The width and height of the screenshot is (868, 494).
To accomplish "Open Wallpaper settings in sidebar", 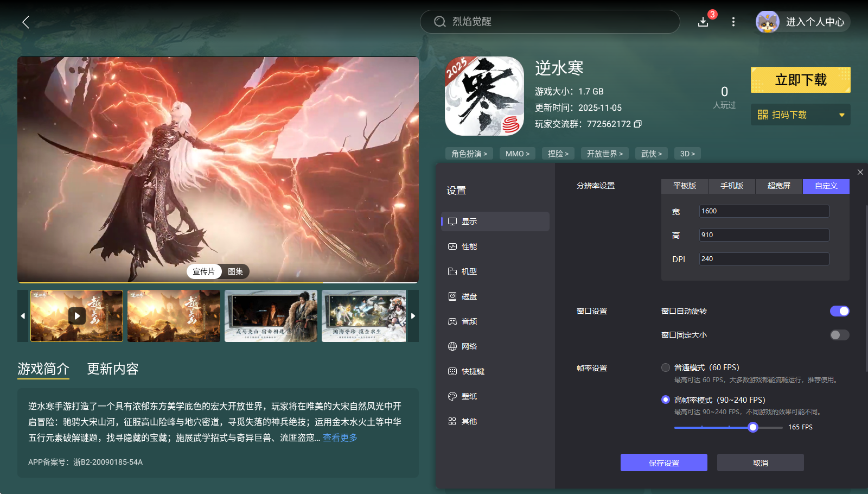I will coord(469,396).
